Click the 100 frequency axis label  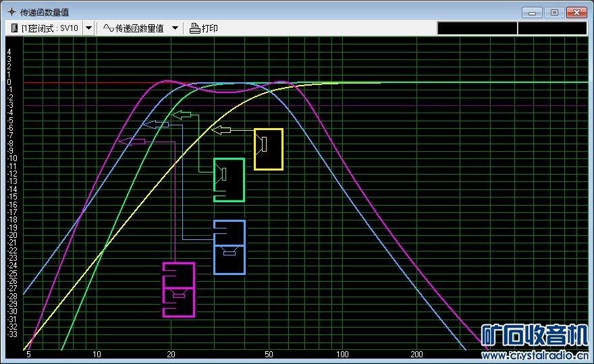(342, 355)
